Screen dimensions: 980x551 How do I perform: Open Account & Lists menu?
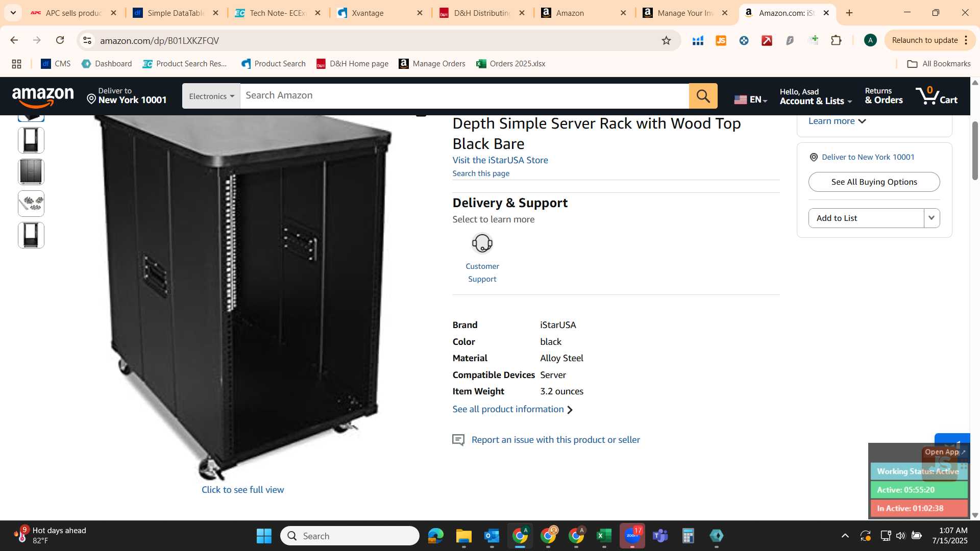pyautogui.click(x=816, y=96)
